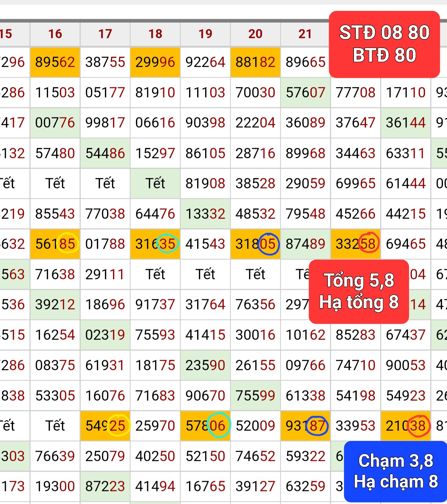Select the orange cell 21038
This screenshot has height=504, width=447.
[x=406, y=426]
